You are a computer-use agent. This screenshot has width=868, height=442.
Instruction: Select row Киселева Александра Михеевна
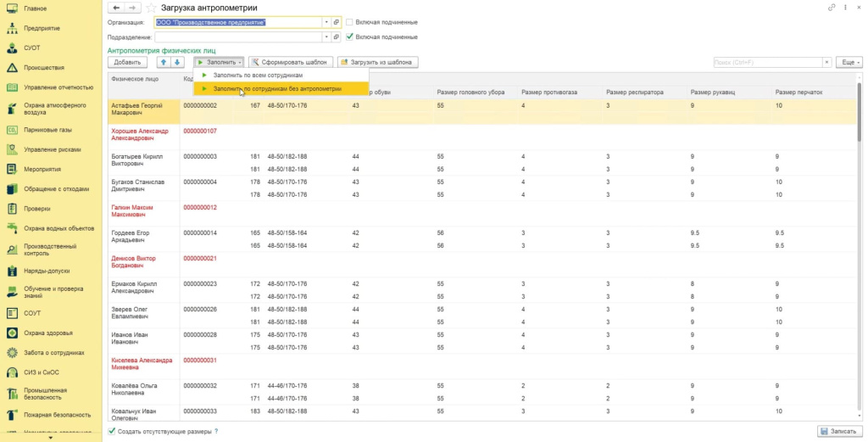pyautogui.click(x=481, y=366)
